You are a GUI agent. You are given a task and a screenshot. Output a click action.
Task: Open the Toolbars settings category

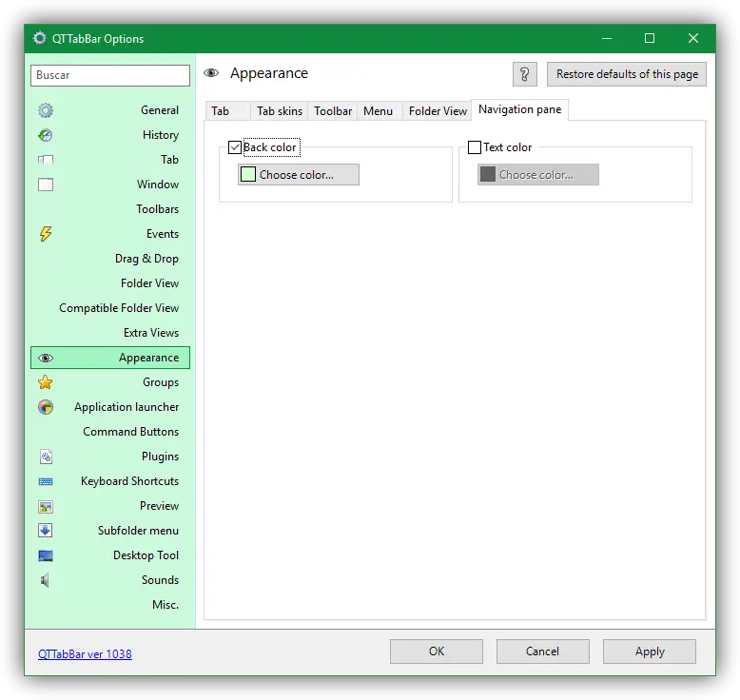click(x=110, y=209)
